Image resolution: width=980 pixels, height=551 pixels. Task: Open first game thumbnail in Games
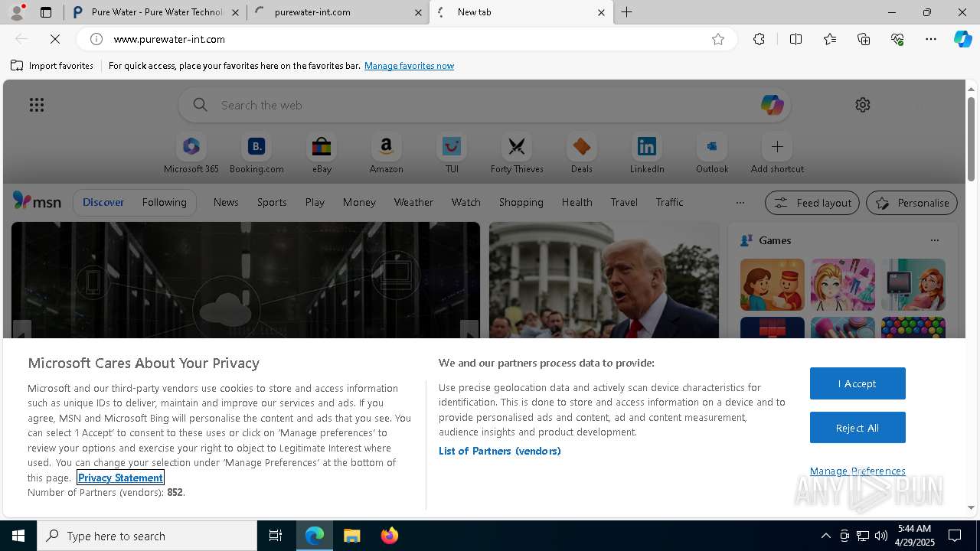pyautogui.click(x=772, y=285)
